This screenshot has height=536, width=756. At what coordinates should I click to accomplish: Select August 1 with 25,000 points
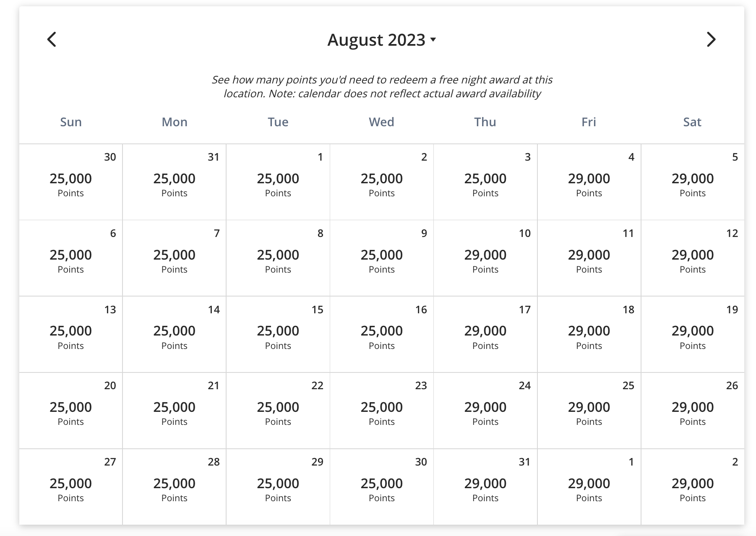click(278, 182)
